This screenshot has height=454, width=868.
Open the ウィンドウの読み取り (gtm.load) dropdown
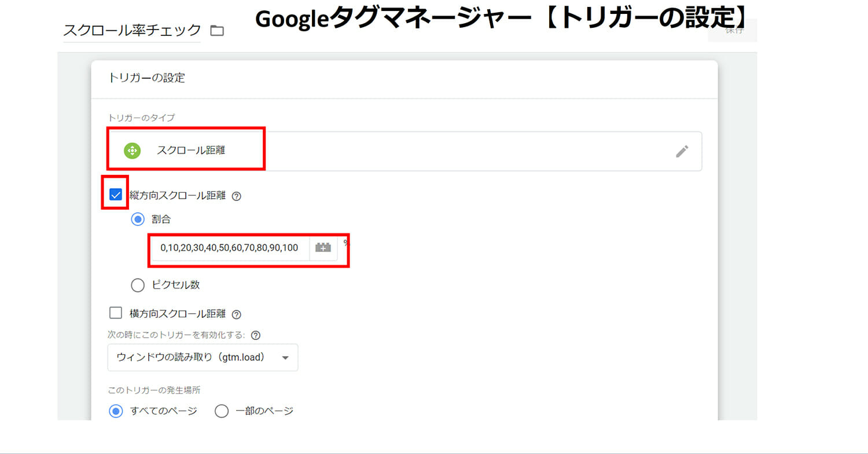[203, 357]
